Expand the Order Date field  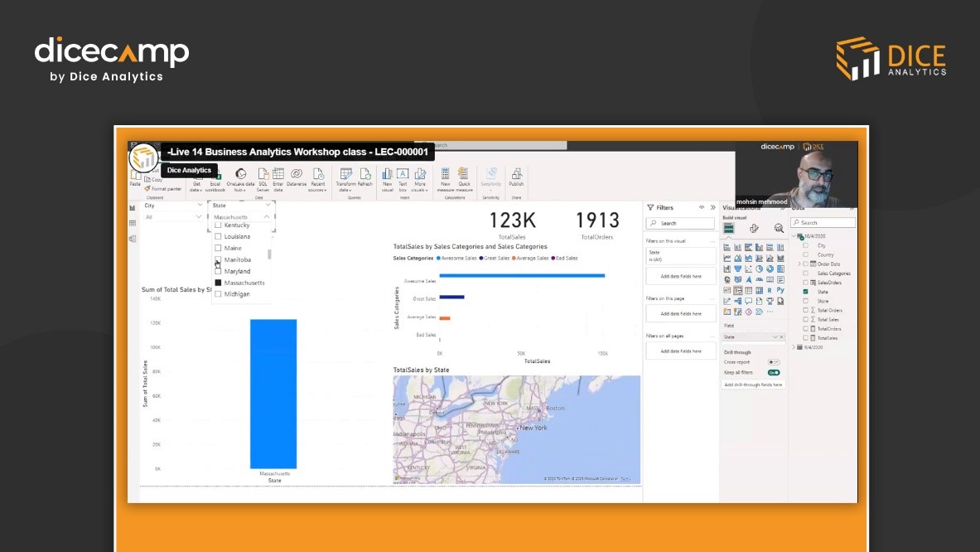(801, 264)
